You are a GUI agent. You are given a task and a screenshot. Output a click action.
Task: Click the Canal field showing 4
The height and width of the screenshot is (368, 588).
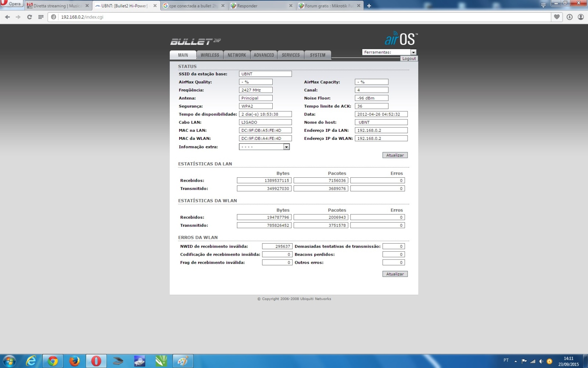[372, 90]
